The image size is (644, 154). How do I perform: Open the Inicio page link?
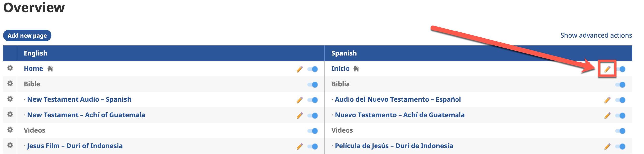(340, 69)
